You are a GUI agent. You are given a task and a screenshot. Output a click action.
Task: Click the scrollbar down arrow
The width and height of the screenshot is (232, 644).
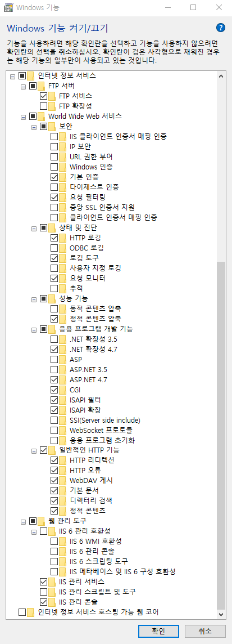221,614
